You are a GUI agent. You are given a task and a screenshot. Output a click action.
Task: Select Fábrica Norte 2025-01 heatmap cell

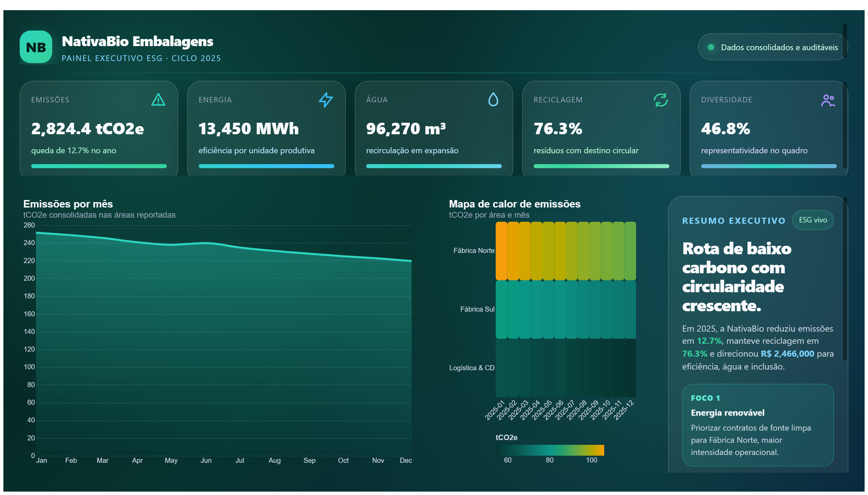tap(501, 251)
